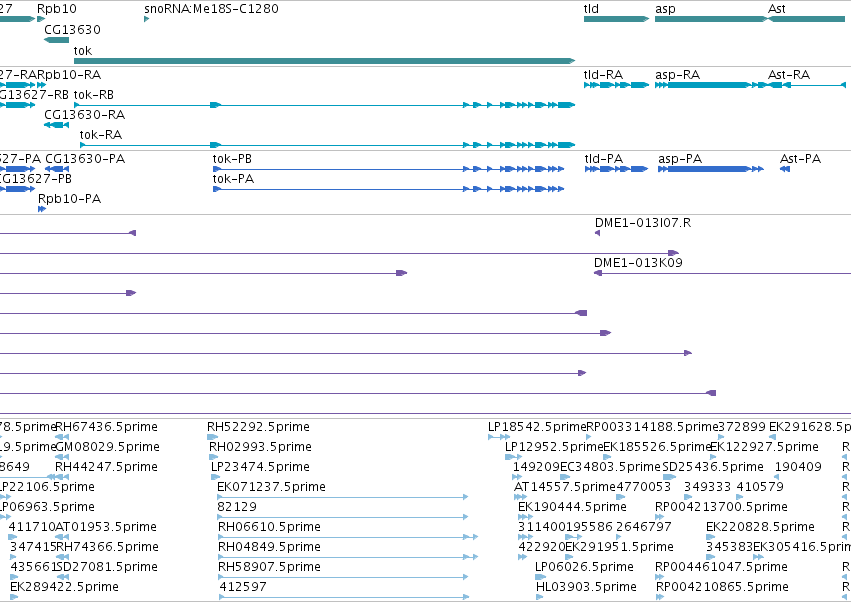
Task: Click the CG13630-PA protein label
Action: pyautogui.click(x=85, y=159)
